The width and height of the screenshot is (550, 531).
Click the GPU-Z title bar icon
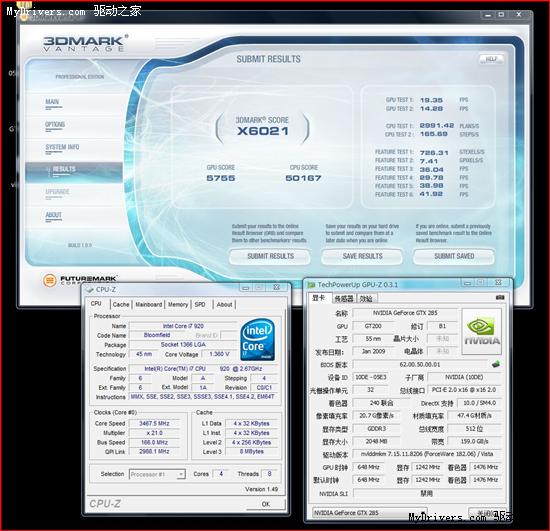[x=311, y=284]
